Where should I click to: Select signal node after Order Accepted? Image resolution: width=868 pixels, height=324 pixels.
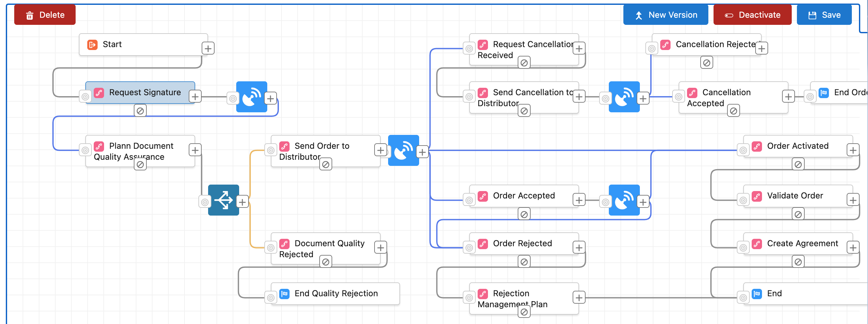[624, 200]
